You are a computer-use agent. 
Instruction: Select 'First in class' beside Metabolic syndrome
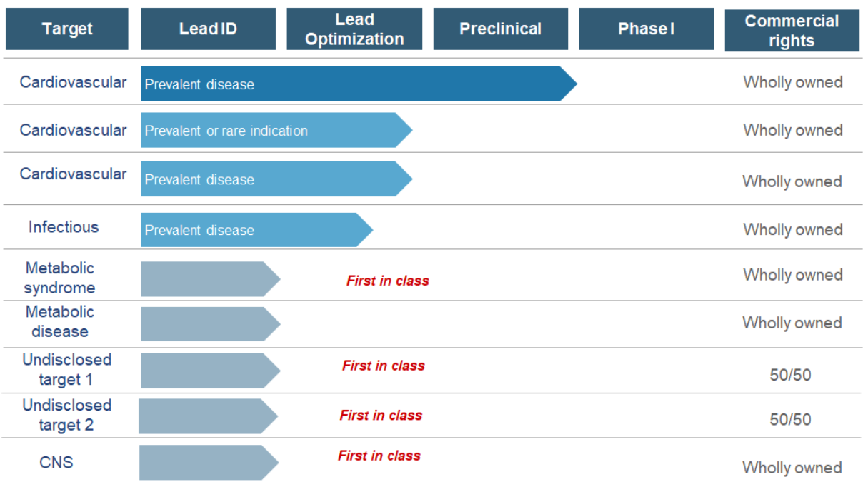[x=388, y=281]
